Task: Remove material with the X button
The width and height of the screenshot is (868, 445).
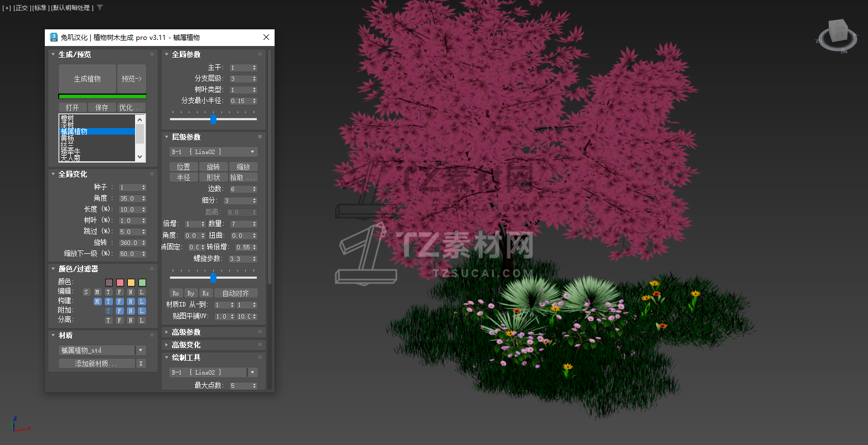Action: (141, 364)
